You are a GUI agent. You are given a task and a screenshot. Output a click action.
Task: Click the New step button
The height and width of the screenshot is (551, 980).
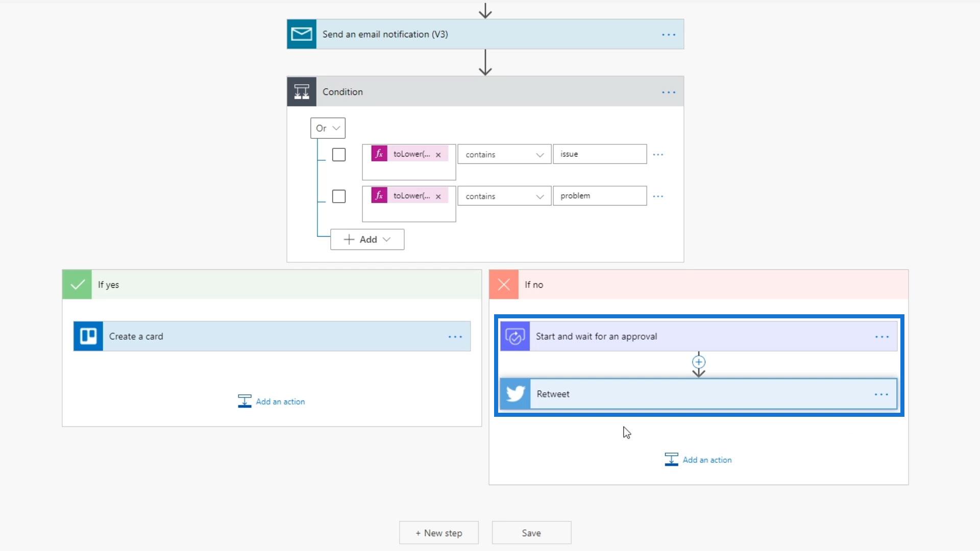tap(438, 533)
